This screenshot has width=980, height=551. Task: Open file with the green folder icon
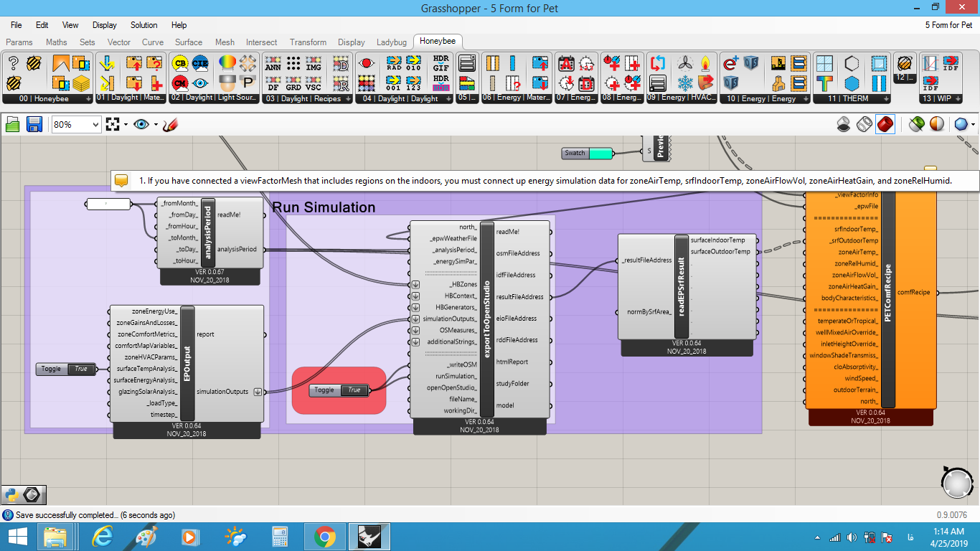pos(12,124)
